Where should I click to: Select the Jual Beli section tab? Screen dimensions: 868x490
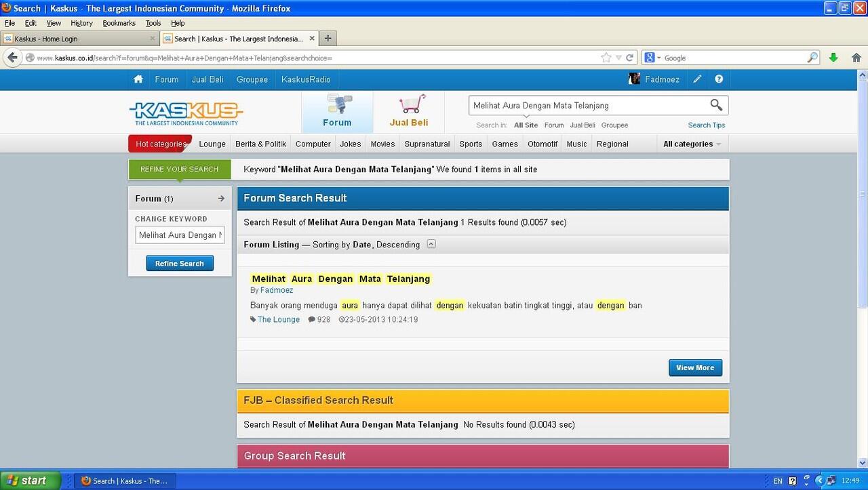(x=409, y=112)
